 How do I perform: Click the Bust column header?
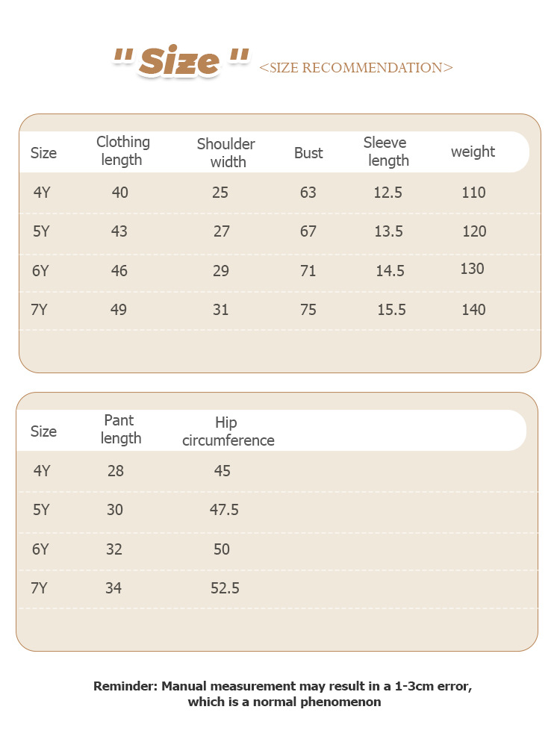pyautogui.click(x=308, y=153)
